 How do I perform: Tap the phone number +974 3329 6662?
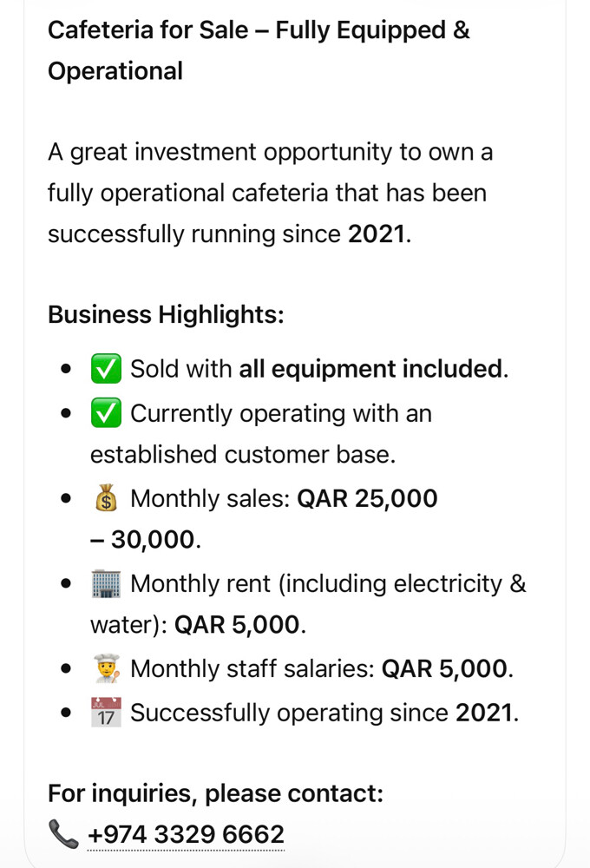[x=186, y=834]
